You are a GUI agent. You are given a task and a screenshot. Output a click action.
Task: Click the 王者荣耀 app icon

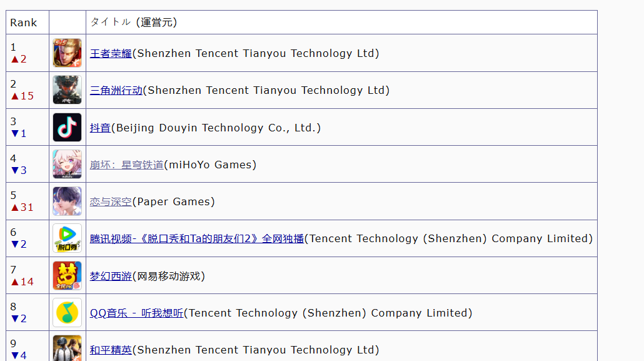click(x=68, y=53)
